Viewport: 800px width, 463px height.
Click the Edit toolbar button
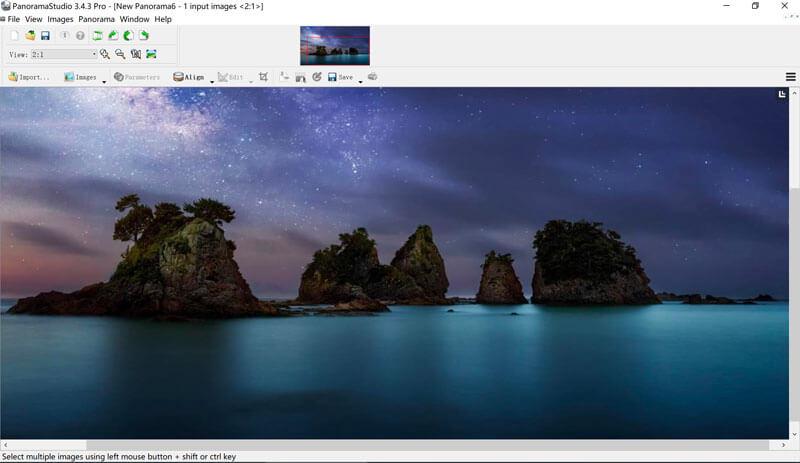231,77
